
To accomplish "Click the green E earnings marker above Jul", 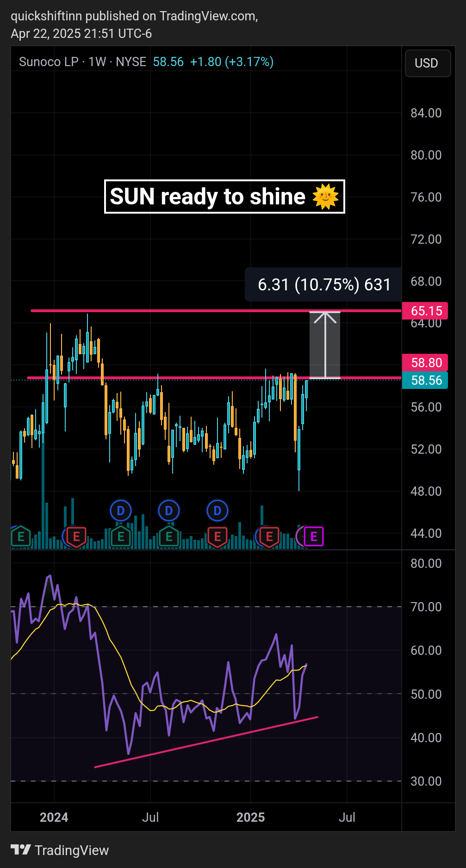I will pos(169,537).
